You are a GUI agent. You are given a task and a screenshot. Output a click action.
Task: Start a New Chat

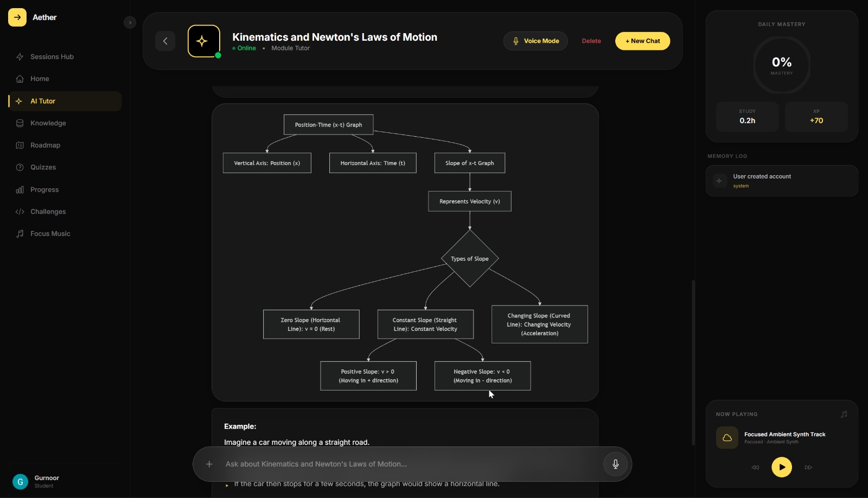coord(642,41)
